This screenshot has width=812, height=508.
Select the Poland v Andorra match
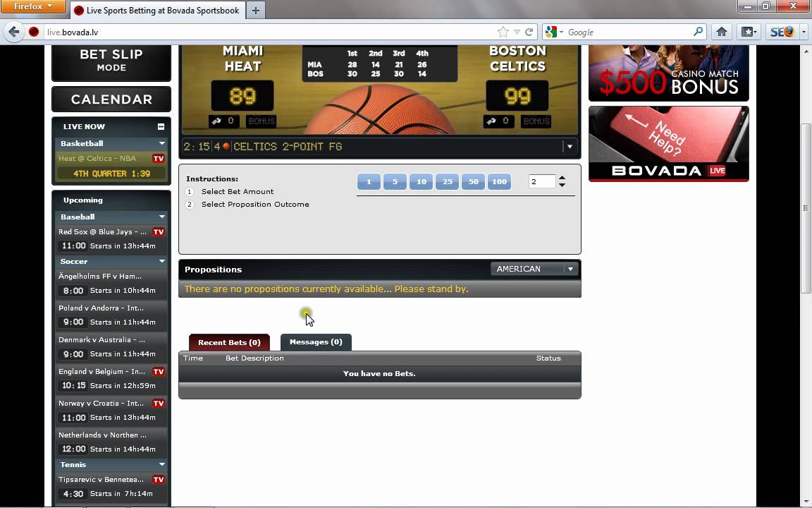(x=111, y=315)
